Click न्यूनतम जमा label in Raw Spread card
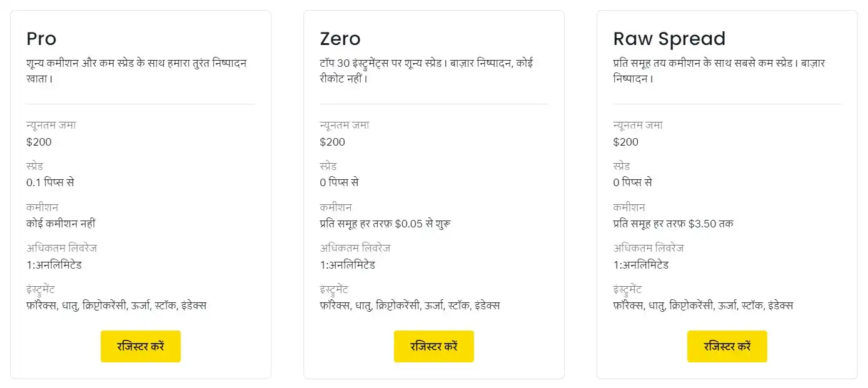 point(638,125)
